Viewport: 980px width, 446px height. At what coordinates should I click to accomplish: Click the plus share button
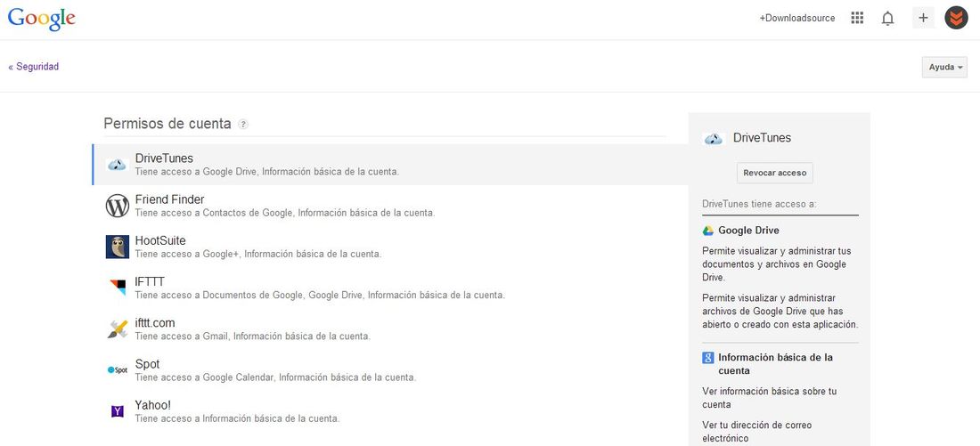923,18
